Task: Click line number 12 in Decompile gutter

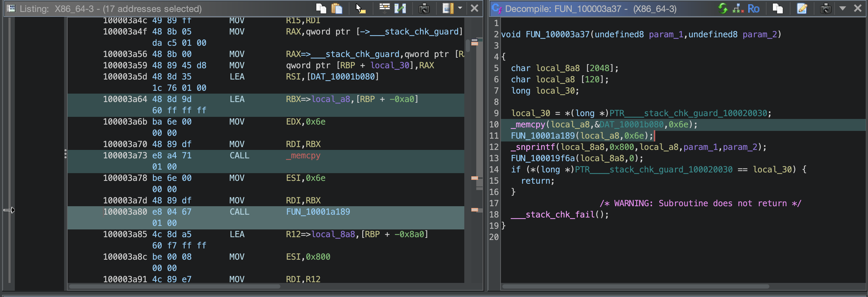Action: (x=494, y=147)
